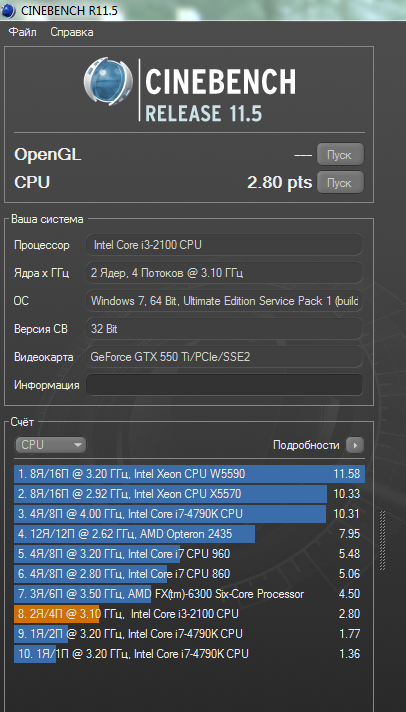Open the Справка menu

pos(72,32)
